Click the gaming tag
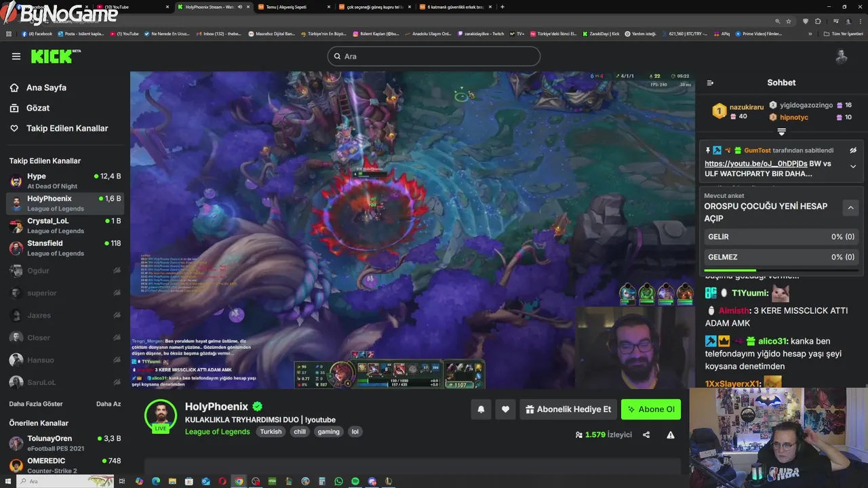 [329, 432]
